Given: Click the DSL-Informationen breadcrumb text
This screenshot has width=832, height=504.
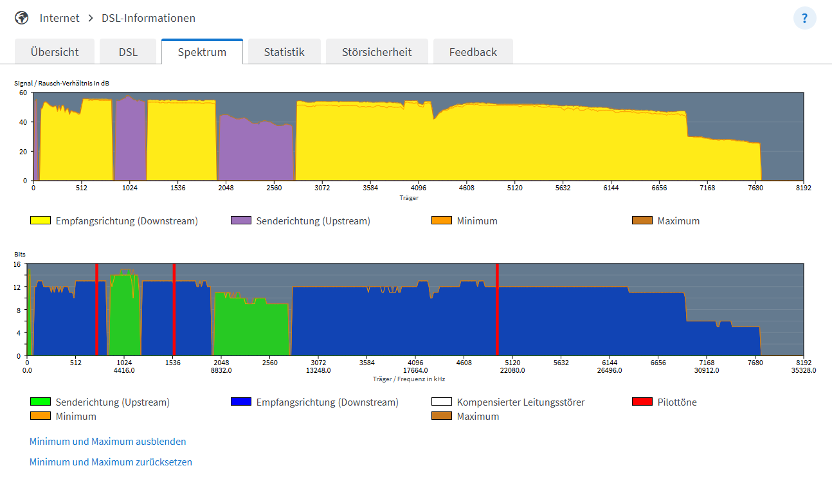Looking at the screenshot, I should pos(149,18).
